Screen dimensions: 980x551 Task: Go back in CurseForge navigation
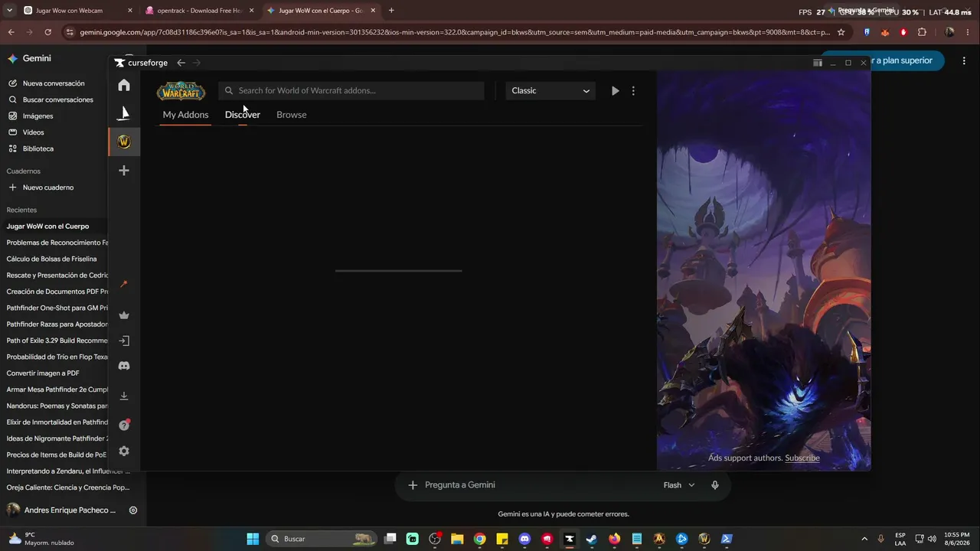pyautogui.click(x=181, y=63)
